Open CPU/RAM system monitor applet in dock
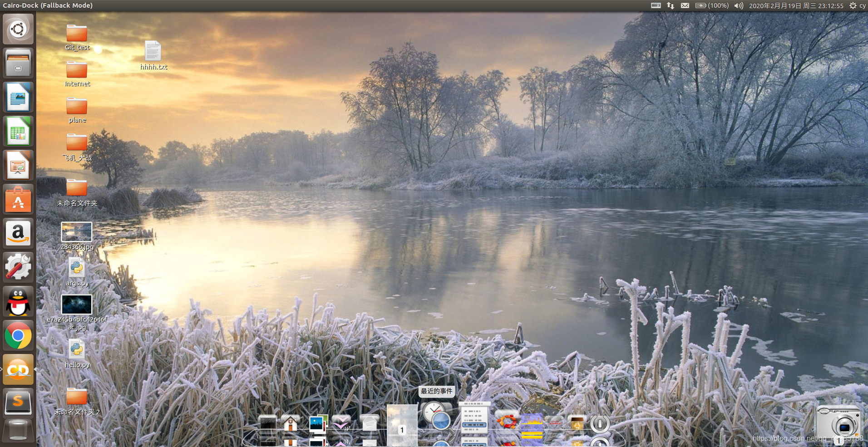The height and width of the screenshot is (447, 868). pos(532,422)
